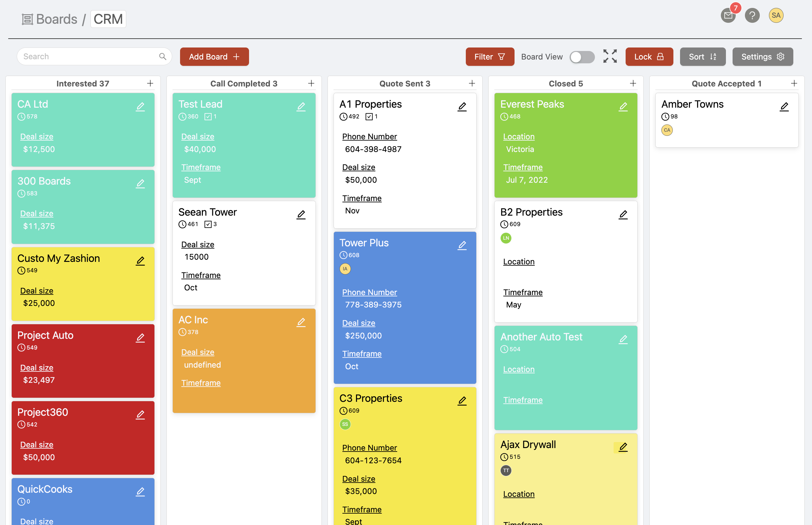Edit the CA Ltd card
This screenshot has width=812, height=525.
[x=140, y=107]
